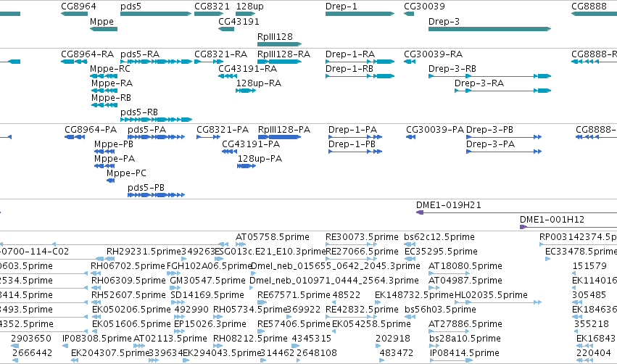Select EST label IP08414.5prime
617x364 pixels.
(x=465, y=354)
